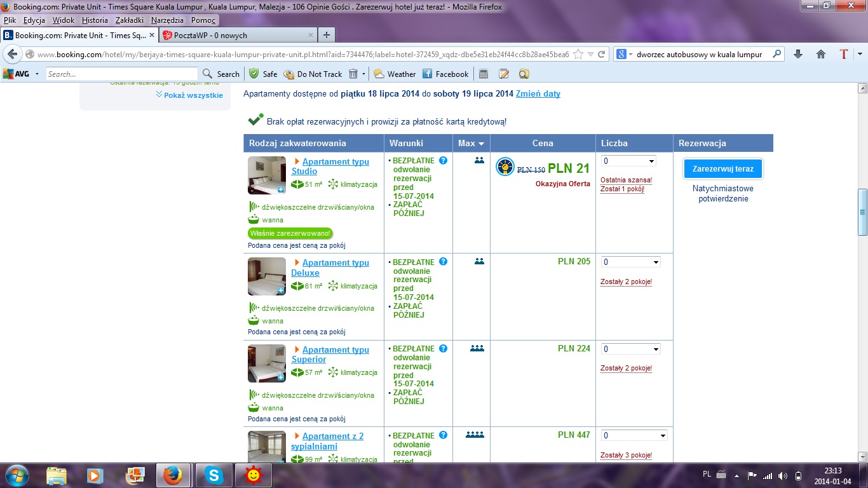The height and width of the screenshot is (488, 868).
Task: Open 'Apartament typu Superior' link
Action: (x=330, y=355)
